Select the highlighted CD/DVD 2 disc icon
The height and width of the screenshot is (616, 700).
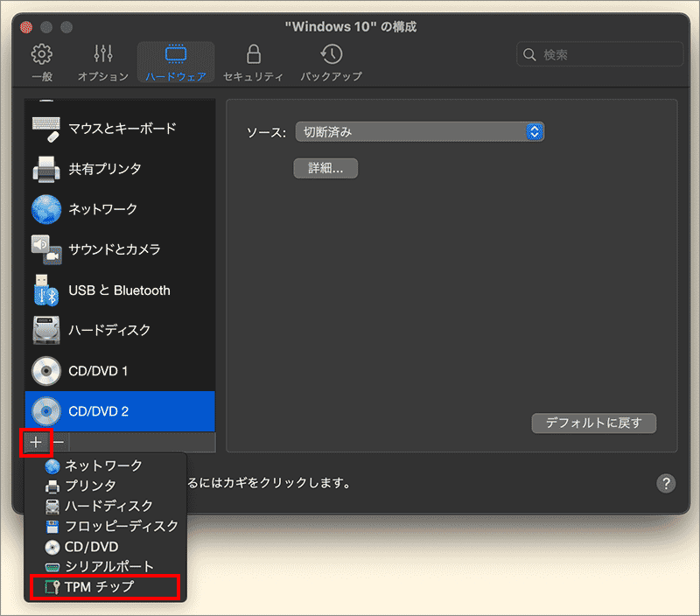pos(46,411)
